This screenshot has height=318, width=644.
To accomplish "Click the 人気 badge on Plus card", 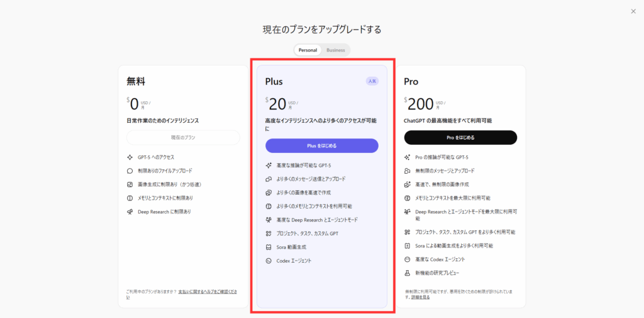I will (372, 81).
